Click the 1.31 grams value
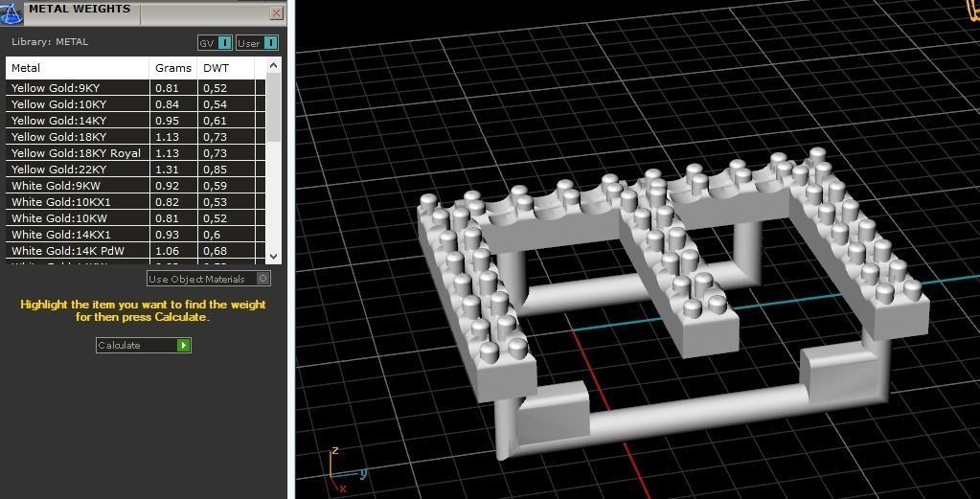Viewport: 980px width, 499px height. pyautogui.click(x=167, y=170)
